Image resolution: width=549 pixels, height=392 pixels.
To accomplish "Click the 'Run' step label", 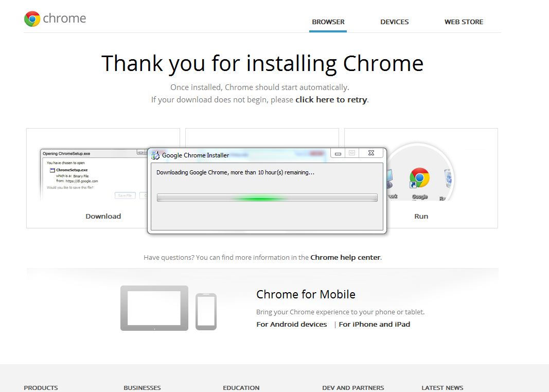I will click(421, 216).
